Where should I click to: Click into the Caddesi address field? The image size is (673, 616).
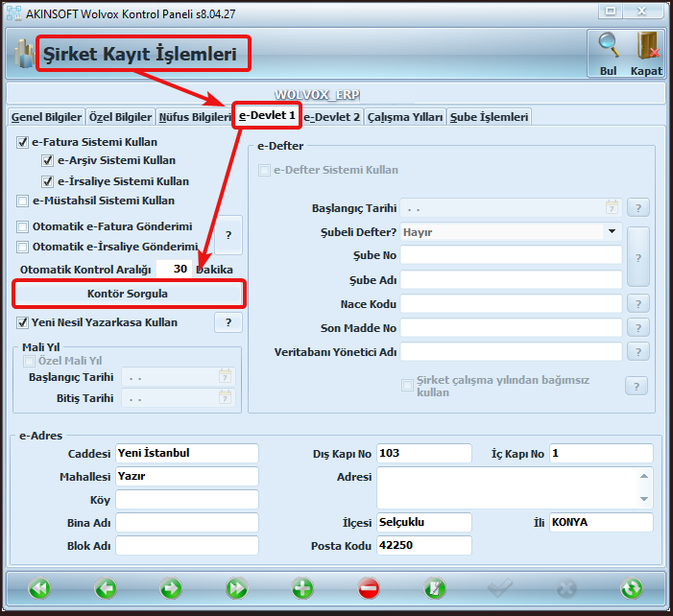tap(186, 453)
